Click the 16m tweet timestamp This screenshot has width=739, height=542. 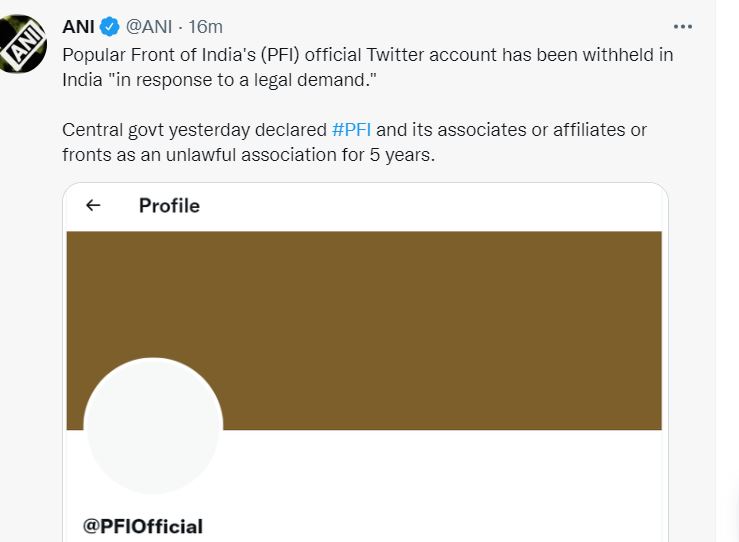coord(206,26)
